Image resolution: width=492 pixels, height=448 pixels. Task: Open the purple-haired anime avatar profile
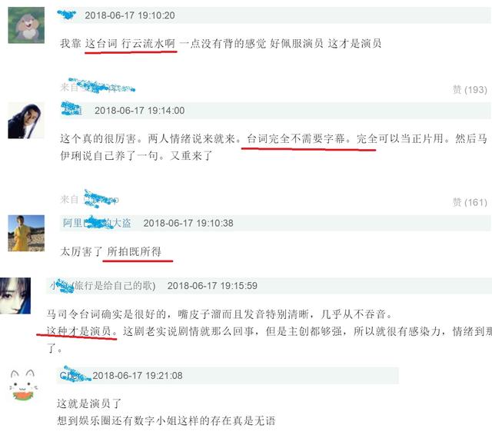click(x=15, y=296)
